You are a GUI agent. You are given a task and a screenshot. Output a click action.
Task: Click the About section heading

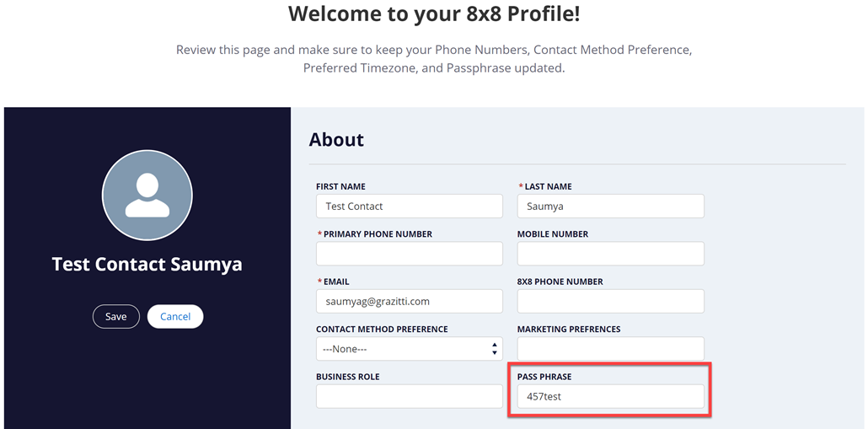(336, 140)
